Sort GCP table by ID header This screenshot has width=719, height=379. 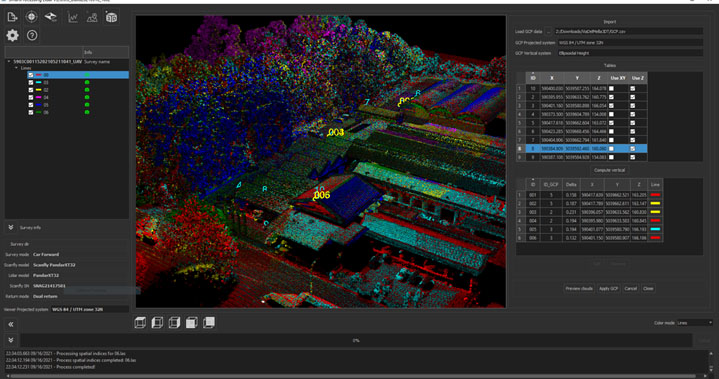(x=533, y=78)
